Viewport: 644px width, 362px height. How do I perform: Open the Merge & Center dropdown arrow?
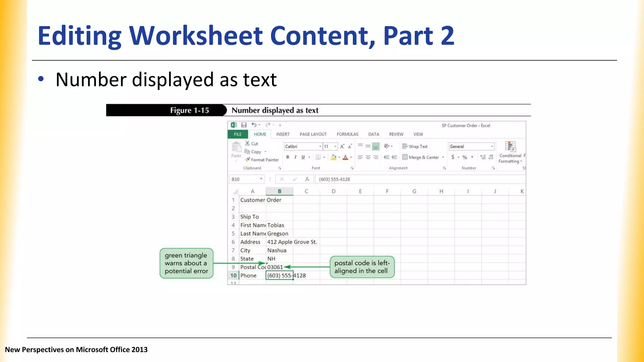[x=443, y=157]
